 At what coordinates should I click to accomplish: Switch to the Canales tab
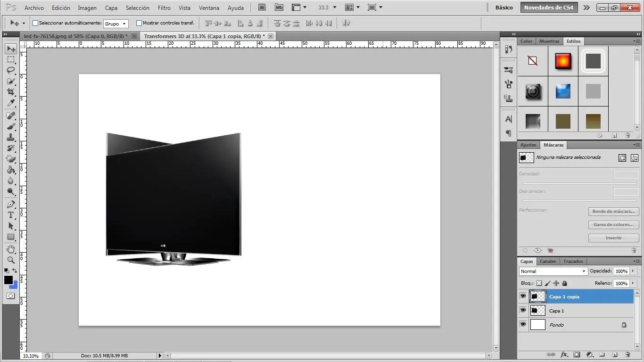548,261
